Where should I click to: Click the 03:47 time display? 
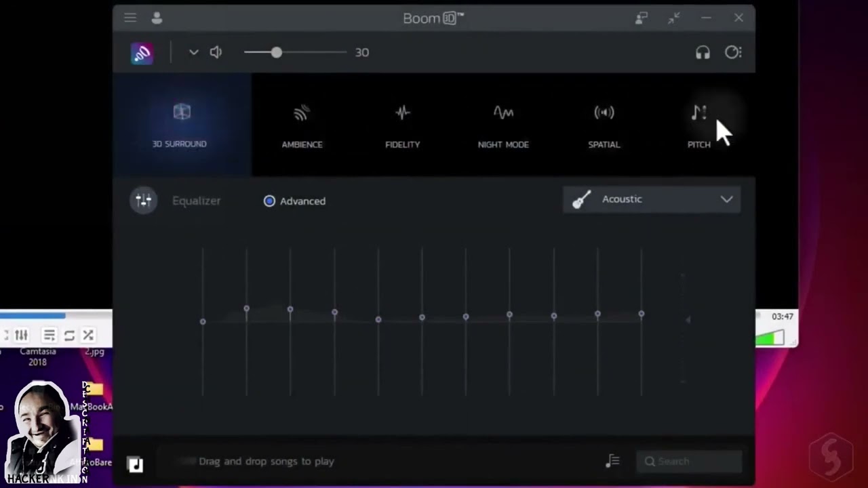pyautogui.click(x=783, y=317)
